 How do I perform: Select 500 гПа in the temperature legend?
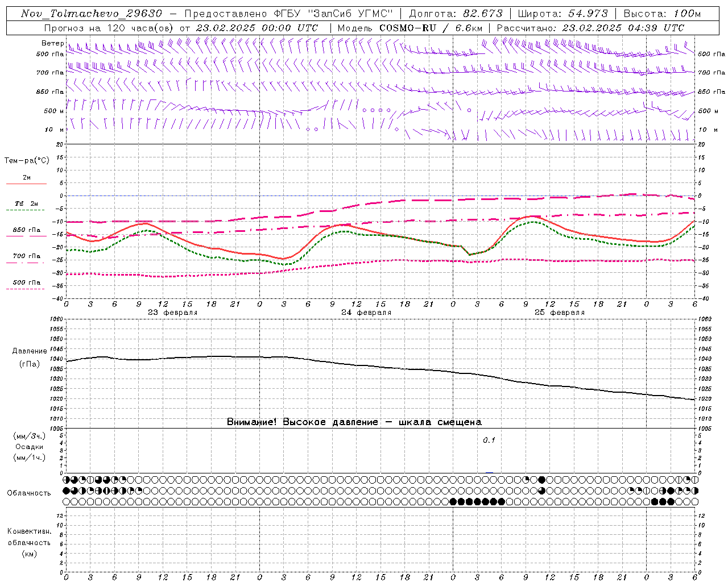[27, 282]
